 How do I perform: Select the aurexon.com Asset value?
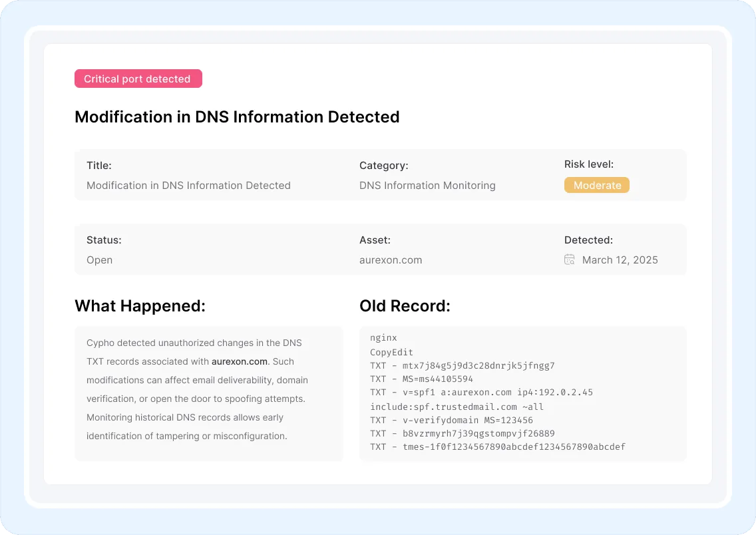(x=391, y=260)
